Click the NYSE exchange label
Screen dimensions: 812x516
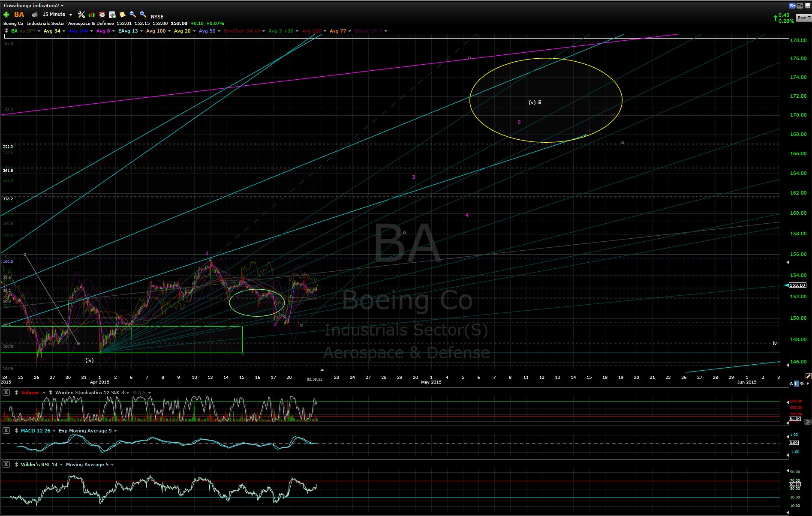coord(157,17)
